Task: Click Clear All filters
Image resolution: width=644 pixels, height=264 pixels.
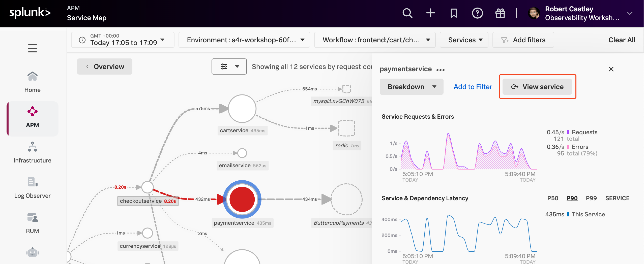Action: 622,40
